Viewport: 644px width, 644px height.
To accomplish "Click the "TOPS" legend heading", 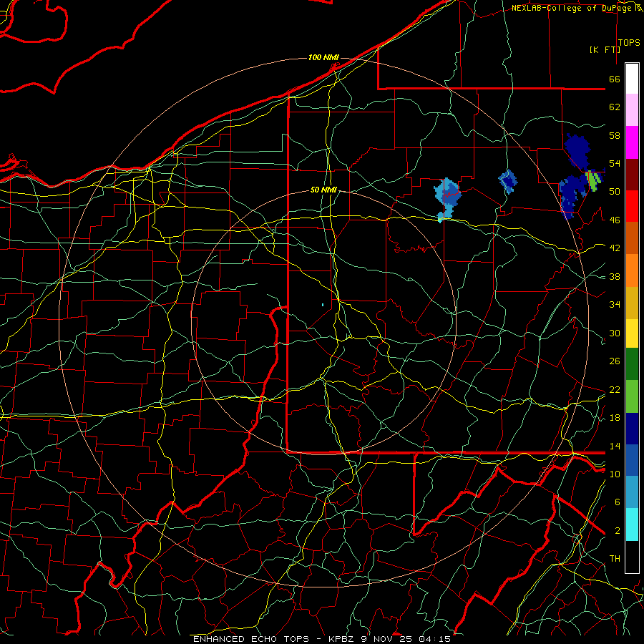I will [629, 43].
